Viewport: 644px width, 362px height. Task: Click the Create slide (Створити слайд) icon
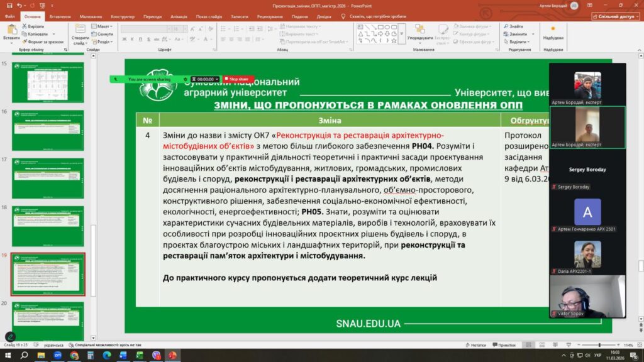click(x=80, y=33)
